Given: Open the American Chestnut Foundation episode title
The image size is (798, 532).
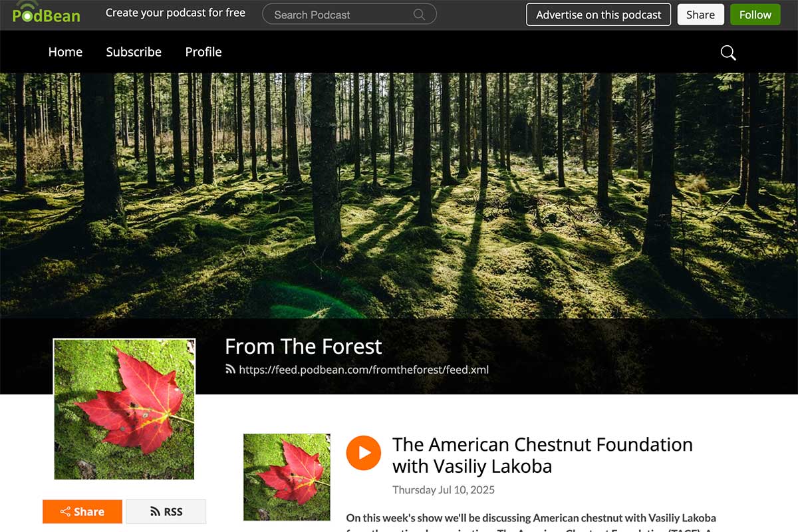Looking at the screenshot, I should 543,455.
